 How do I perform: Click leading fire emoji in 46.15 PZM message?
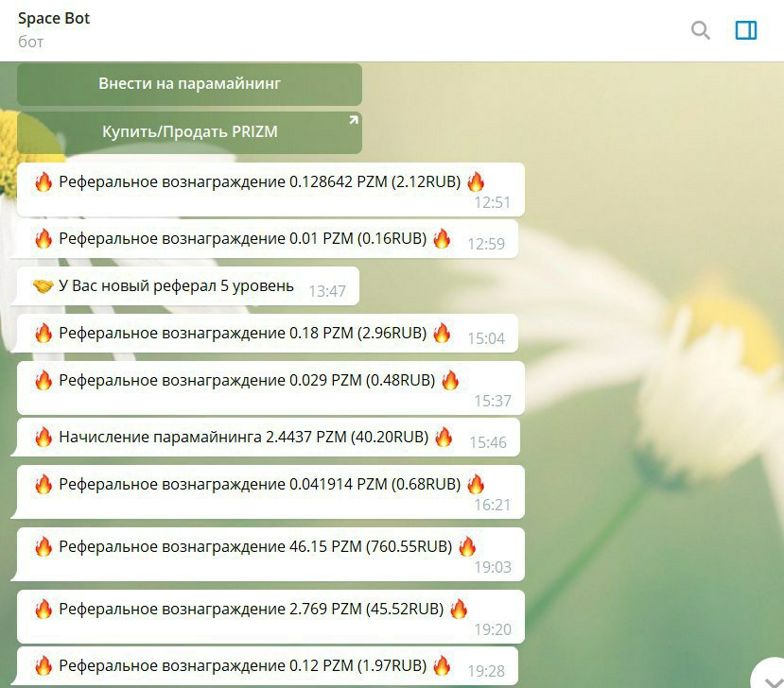(x=44, y=546)
